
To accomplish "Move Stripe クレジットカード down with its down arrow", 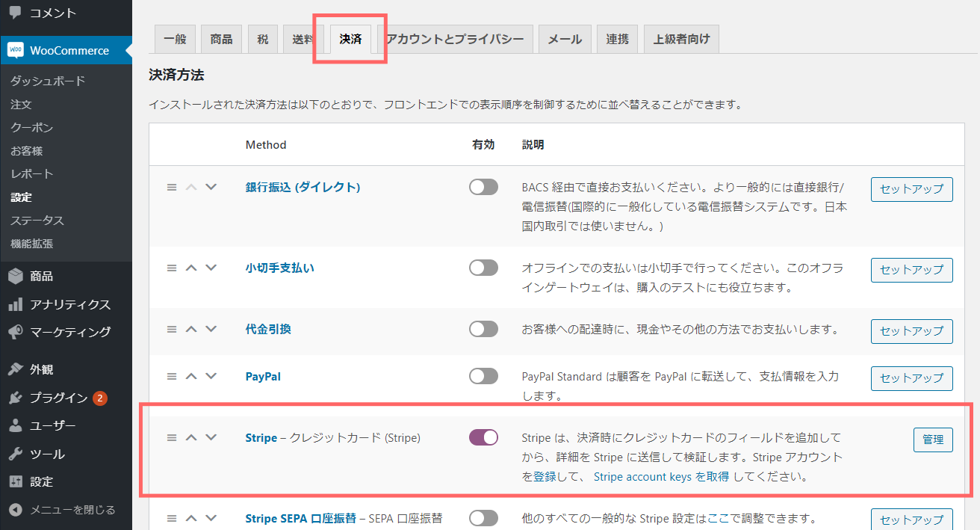I will [211, 438].
